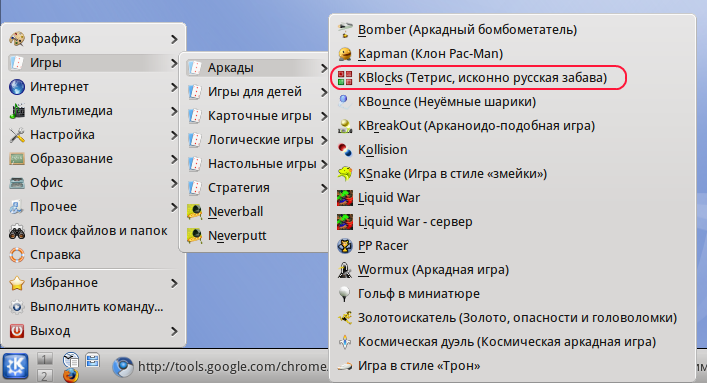Screen dimensions: 707x383
Task: Launch Kollision from the arcade list
Action: pyautogui.click(x=512, y=149)
